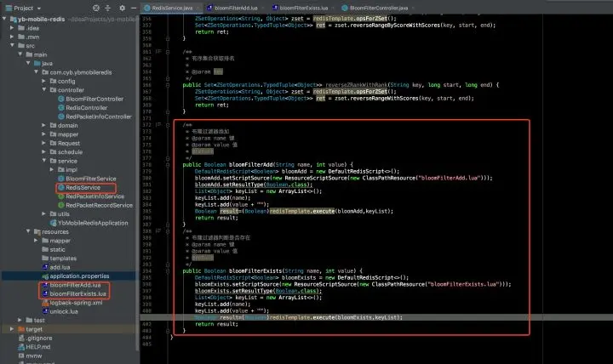Fold the bloomFilterAdd method at line 378
This screenshot has height=364, width=613.
click(x=168, y=165)
